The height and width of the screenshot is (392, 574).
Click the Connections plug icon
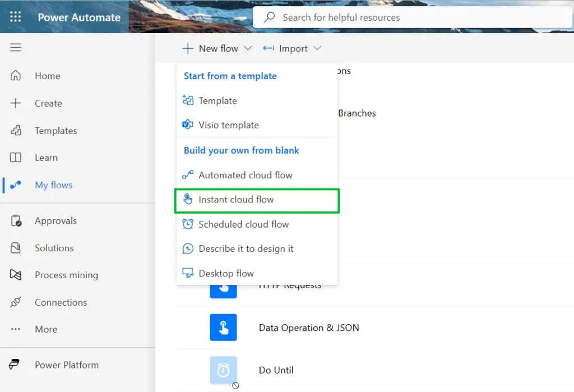(15, 302)
